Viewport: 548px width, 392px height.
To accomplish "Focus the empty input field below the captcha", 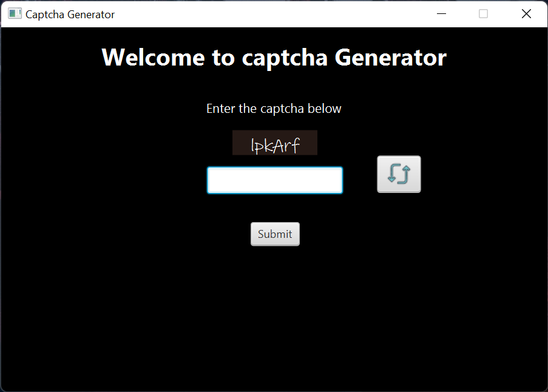I will point(274,180).
